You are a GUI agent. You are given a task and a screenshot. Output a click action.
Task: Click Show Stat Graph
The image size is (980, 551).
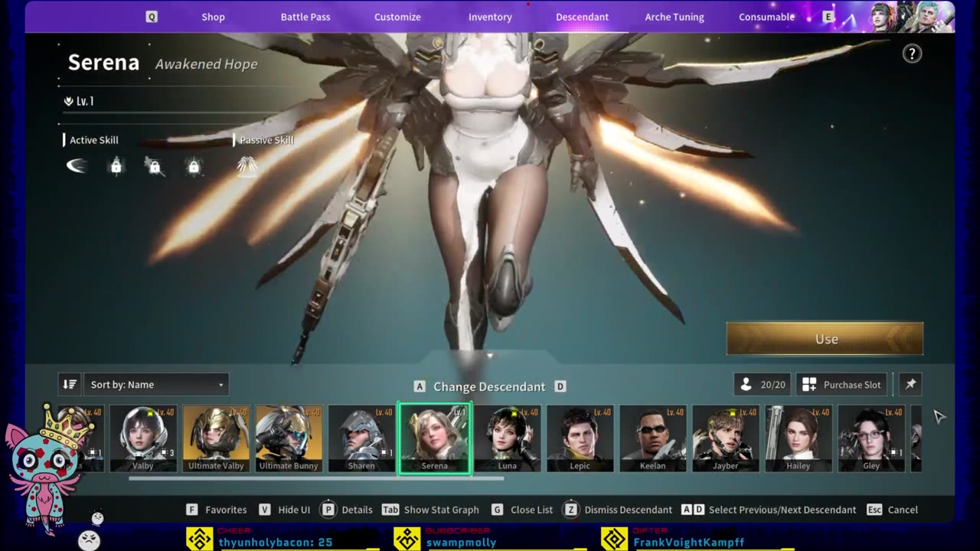[x=442, y=510]
